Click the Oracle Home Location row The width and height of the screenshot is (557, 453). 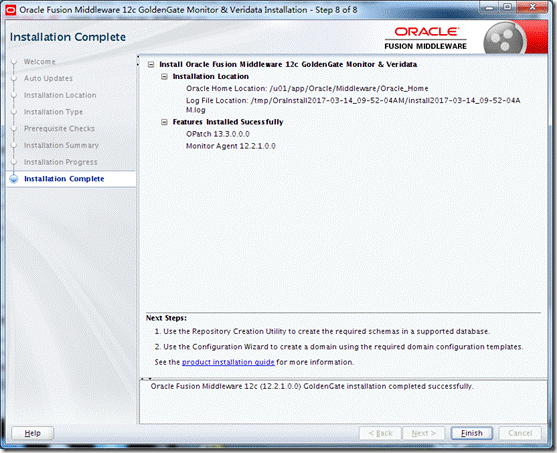[307, 88]
